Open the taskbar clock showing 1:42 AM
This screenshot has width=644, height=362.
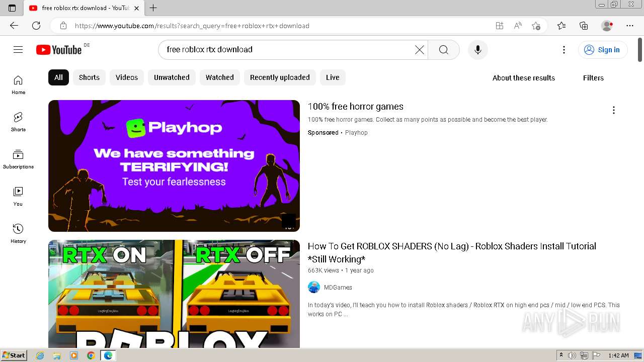click(618, 355)
